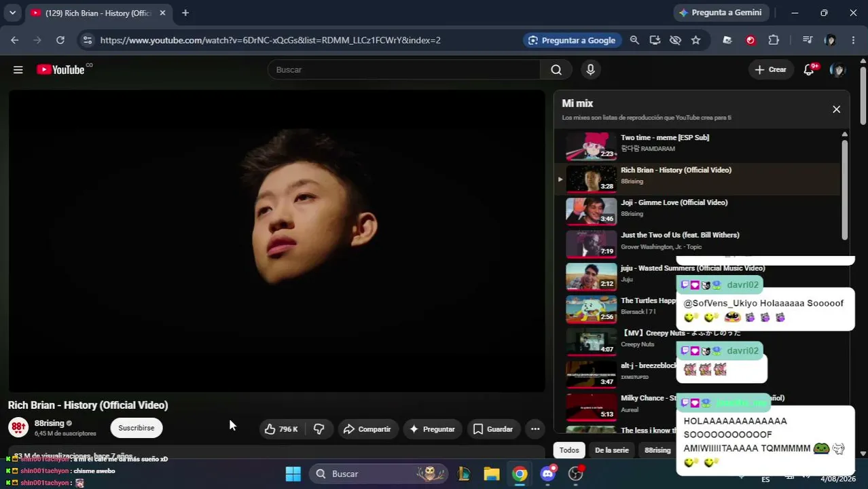Screen dimensions: 868x489
Task: Bookmark this page with the star icon
Action: 695,40
